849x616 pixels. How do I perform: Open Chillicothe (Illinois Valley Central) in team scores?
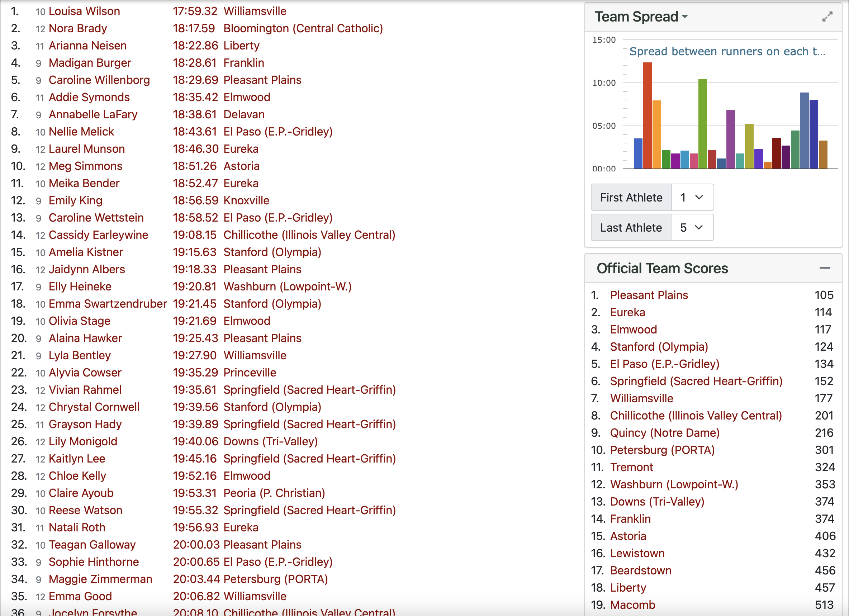coord(696,416)
